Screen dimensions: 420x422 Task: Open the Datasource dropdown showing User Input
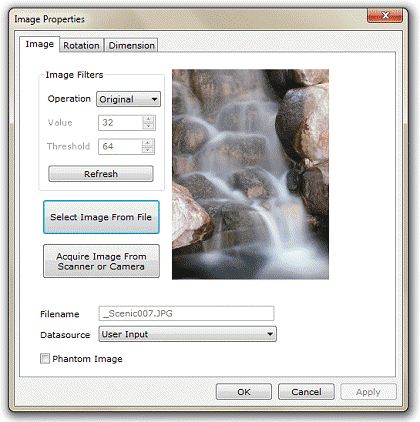pyautogui.click(x=187, y=334)
